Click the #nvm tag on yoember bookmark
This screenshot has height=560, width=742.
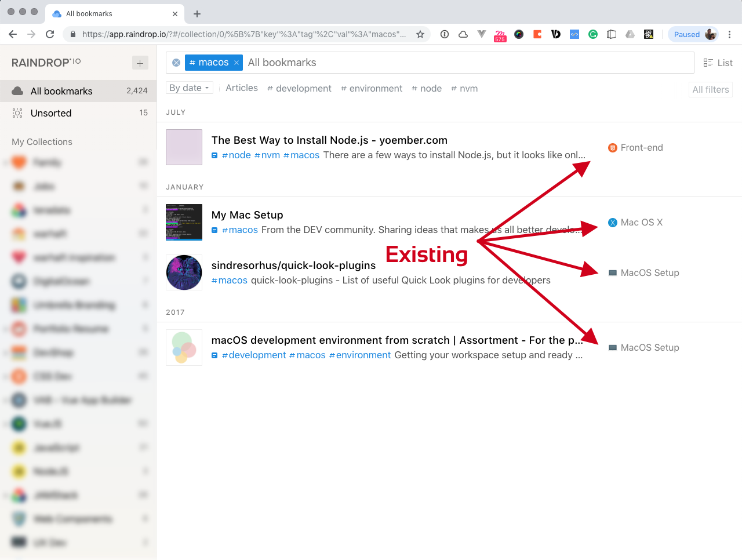coord(267,155)
